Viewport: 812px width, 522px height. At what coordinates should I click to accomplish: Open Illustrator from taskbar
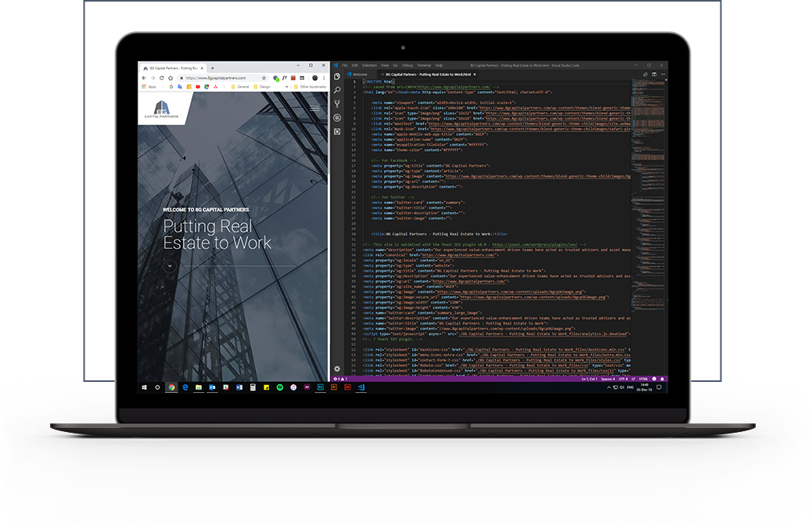334,387
